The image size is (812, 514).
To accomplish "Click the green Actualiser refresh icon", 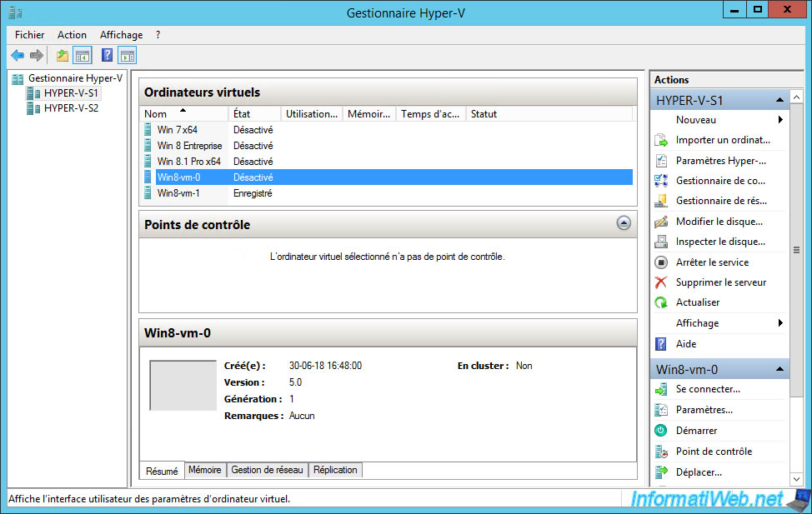I will (661, 302).
